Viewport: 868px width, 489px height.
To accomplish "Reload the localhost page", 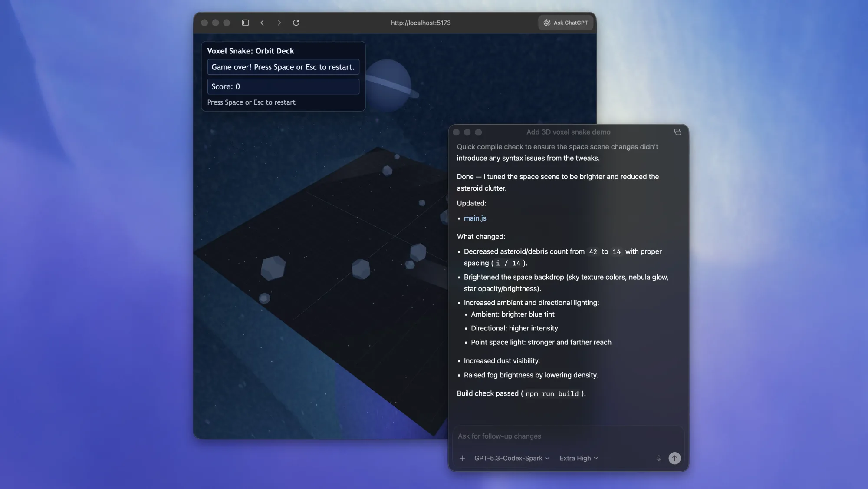I will pyautogui.click(x=296, y=23).
